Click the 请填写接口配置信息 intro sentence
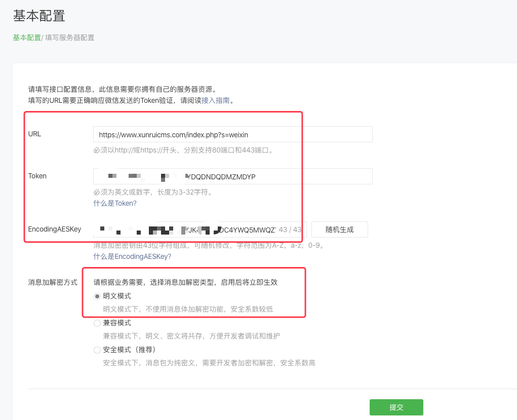517x420 pixels. (123, 89)
